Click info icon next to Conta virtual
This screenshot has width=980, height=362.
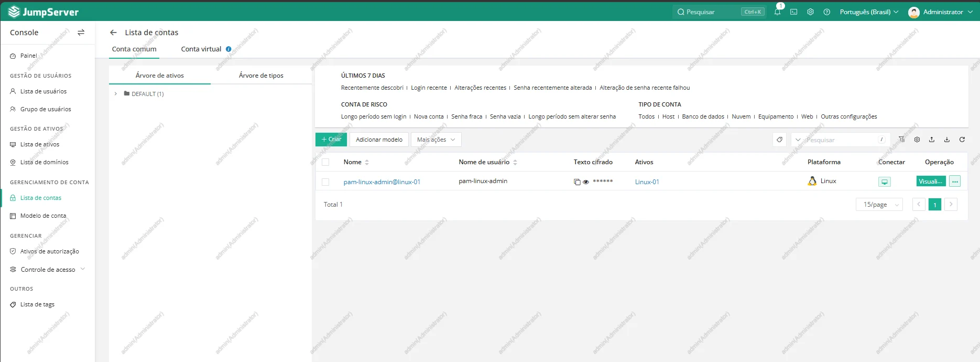(228, 49)
